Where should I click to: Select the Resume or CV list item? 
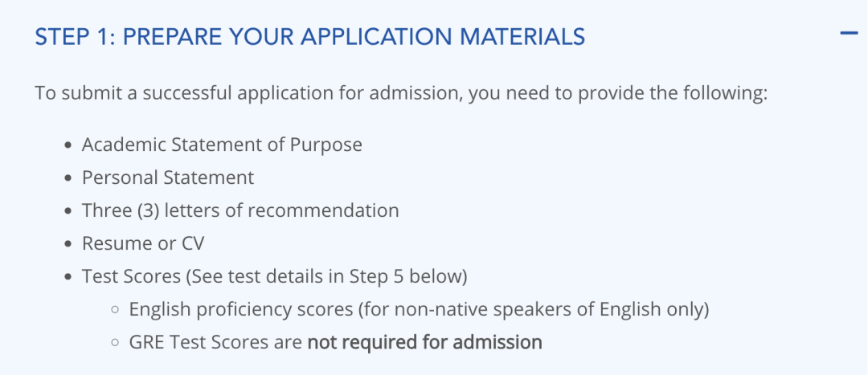point(143,243)
